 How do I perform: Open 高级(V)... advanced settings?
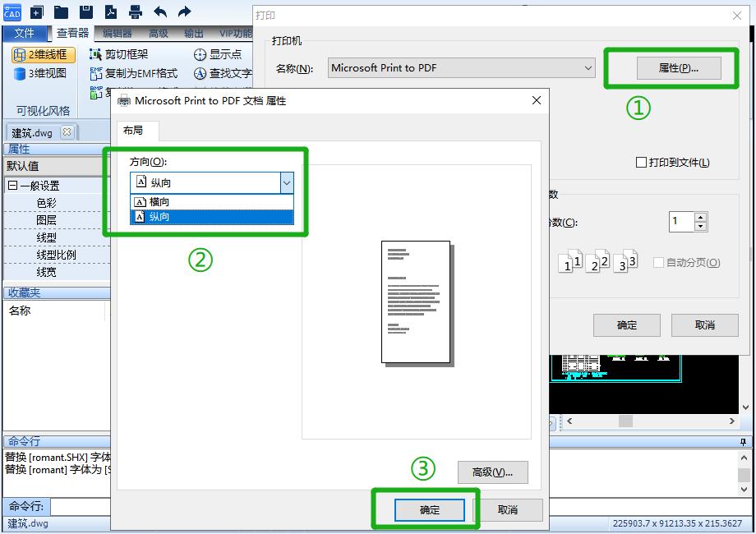[x=493, y=472]
